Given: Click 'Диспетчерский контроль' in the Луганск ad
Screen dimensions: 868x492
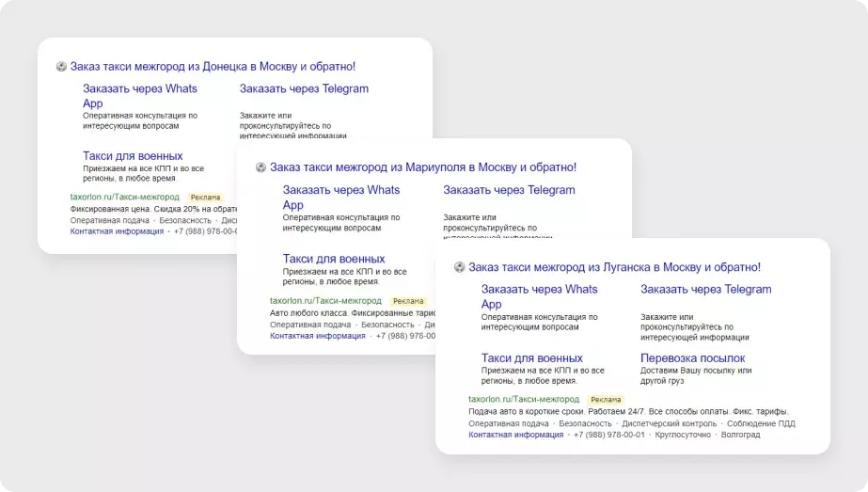Looking at the screenshot, I should (670, 423).
